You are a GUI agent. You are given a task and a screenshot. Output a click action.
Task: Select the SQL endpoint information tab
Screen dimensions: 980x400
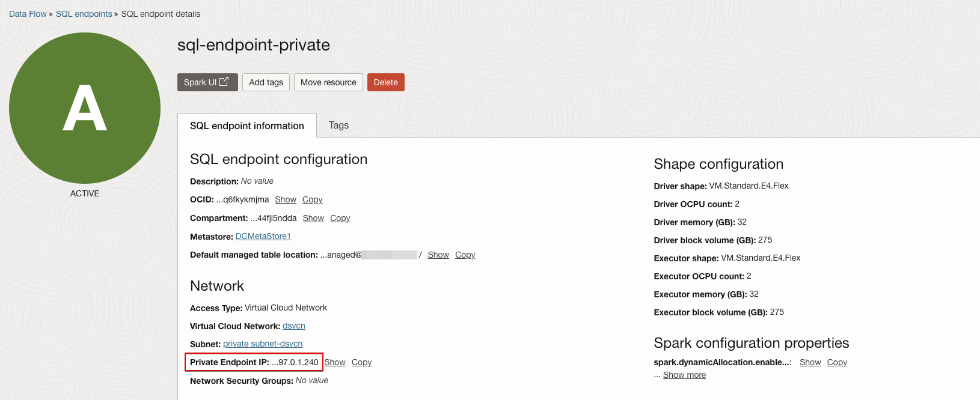247,126
